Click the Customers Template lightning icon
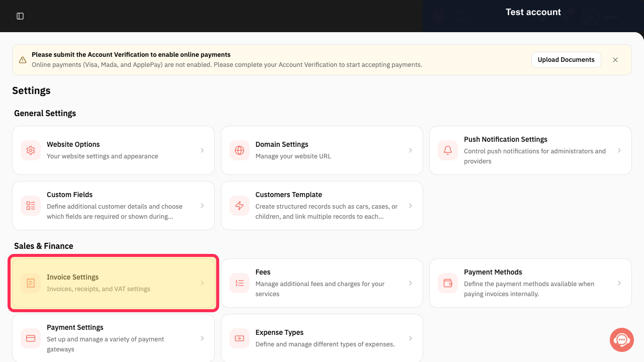The width and height of the screenshot is (644, 362). point(239,206)
